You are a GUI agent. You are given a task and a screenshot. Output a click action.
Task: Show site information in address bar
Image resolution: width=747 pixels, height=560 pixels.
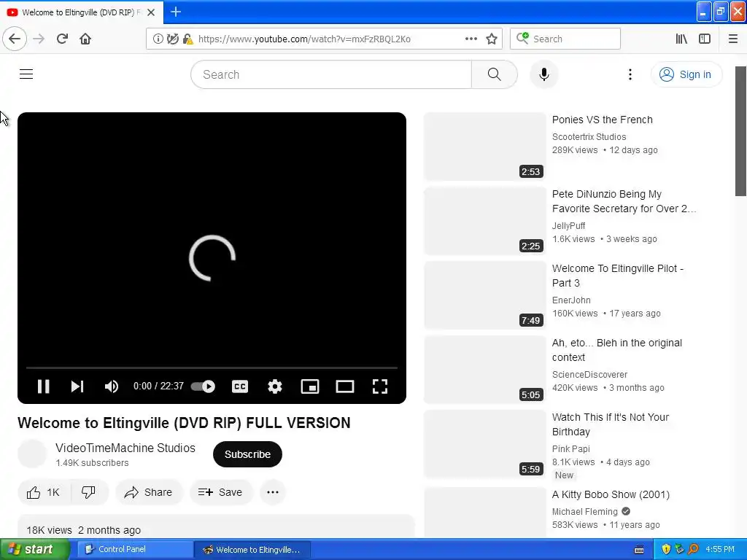(x=158, y=39)
